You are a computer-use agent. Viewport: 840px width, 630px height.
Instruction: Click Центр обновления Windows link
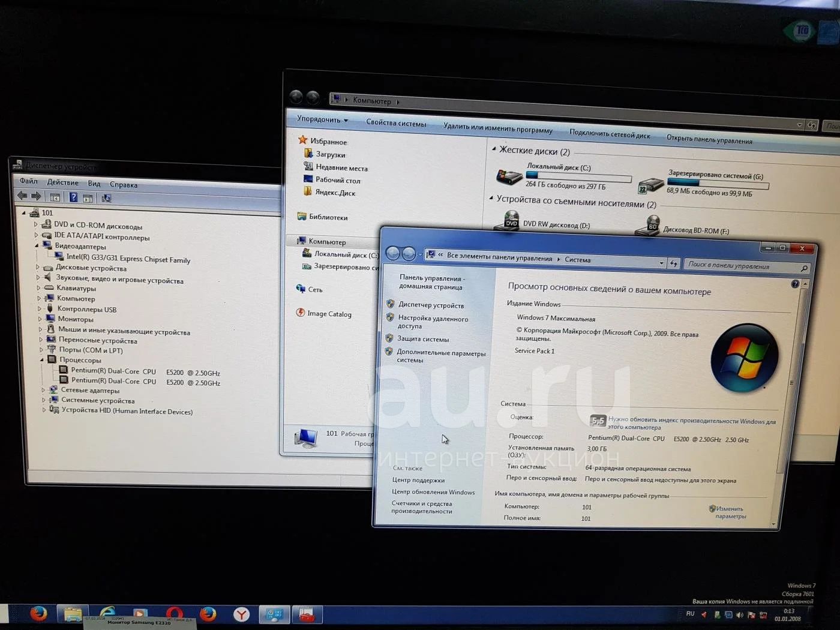tap(433, 492)
